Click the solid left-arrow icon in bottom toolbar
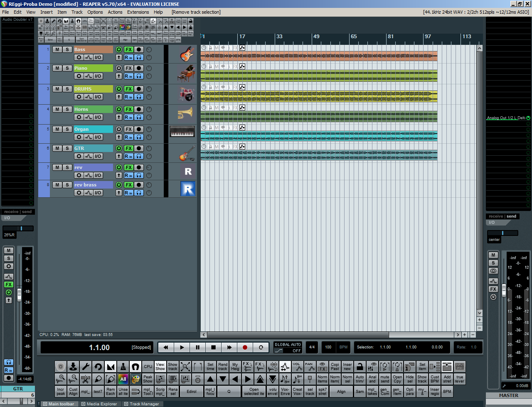The height and width of the screenshot is (407, 532). [x=235, y=379]
